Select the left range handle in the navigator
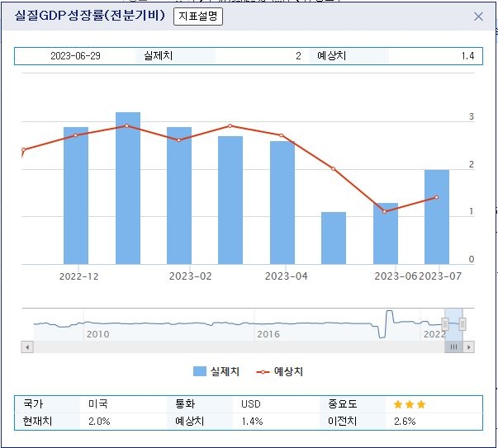The image size is (498, 448). click(x=445, y=324)
